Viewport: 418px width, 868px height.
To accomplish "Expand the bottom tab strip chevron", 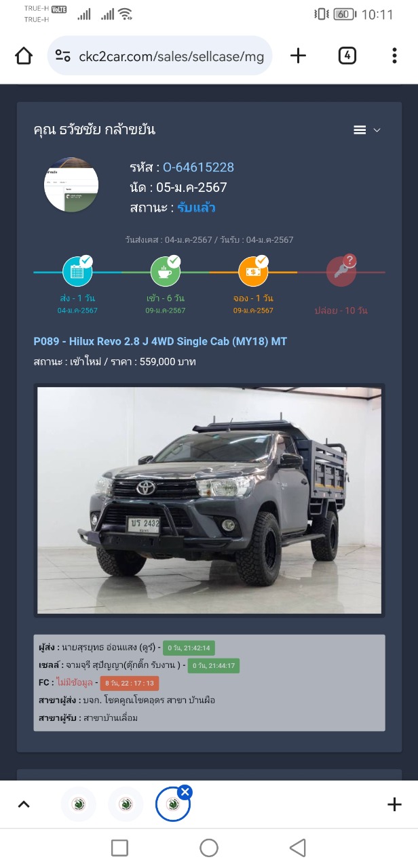I will [x=24, y=804].
